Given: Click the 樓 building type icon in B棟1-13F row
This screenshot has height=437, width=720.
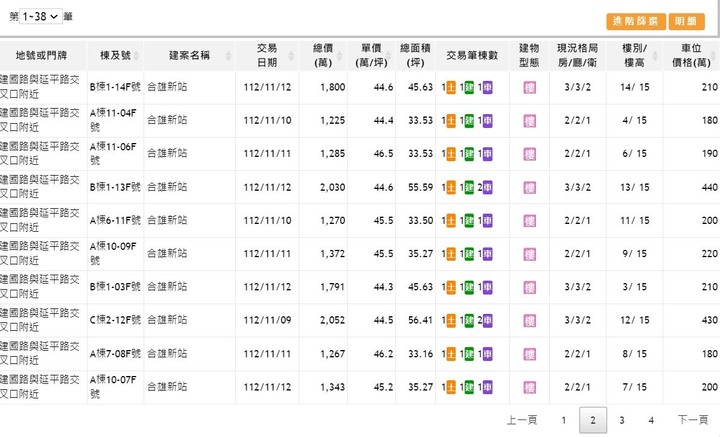Looking at the screenshot, I should (529, 187).
